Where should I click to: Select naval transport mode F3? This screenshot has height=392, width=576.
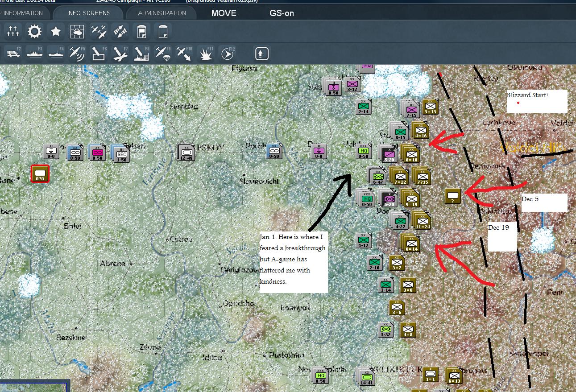click(35, 54)
